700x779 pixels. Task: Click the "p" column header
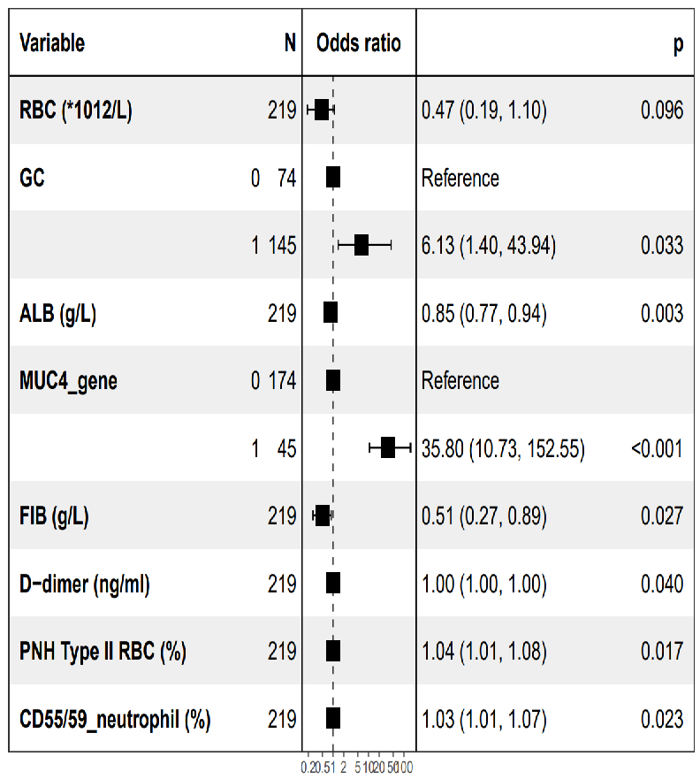coord(678,44)
